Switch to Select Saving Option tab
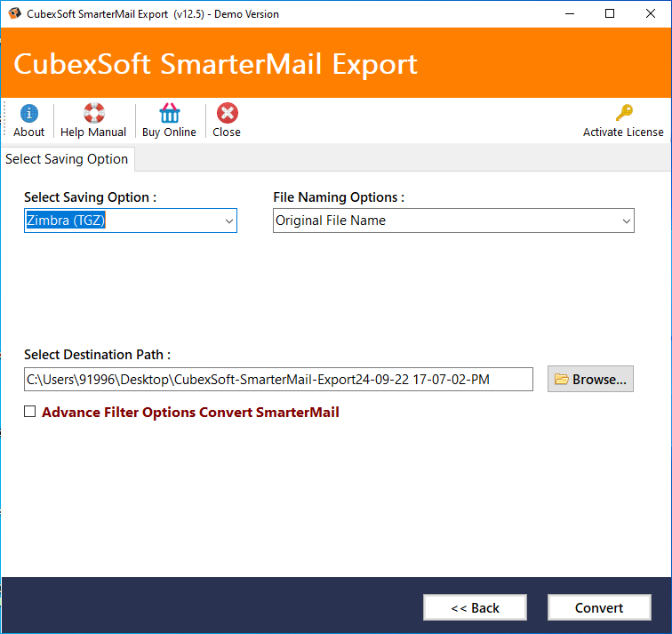 [x=67, y=159]
